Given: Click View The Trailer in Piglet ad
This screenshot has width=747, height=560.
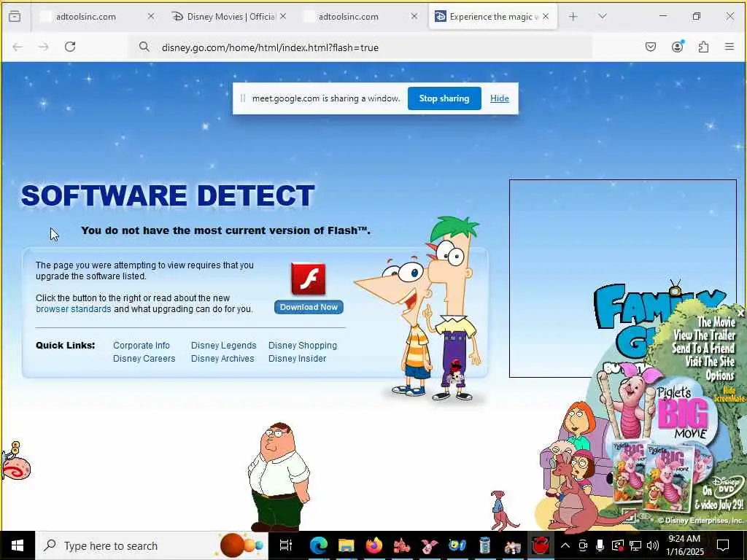Looking at the screenshot, I should click(x=705, y=335).
